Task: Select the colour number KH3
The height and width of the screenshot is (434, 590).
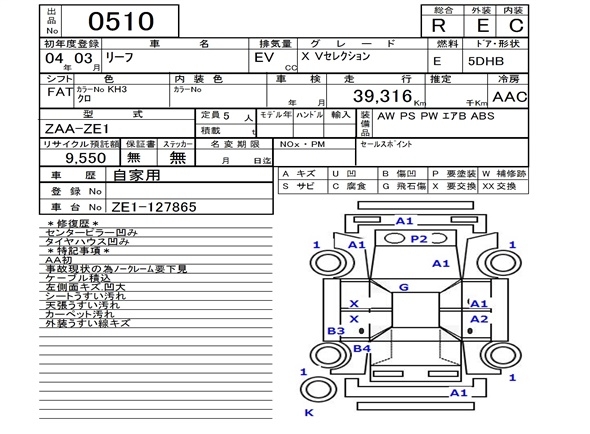Action: coord(117,90)
